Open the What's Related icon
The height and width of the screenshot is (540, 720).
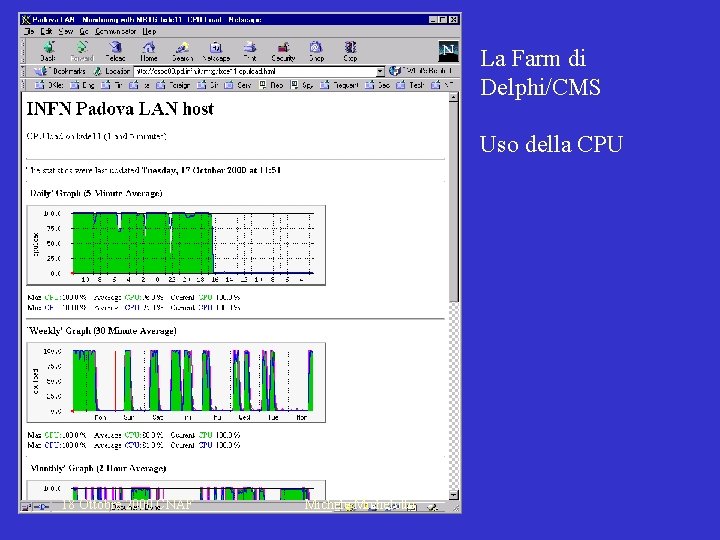tap(394, 71)
